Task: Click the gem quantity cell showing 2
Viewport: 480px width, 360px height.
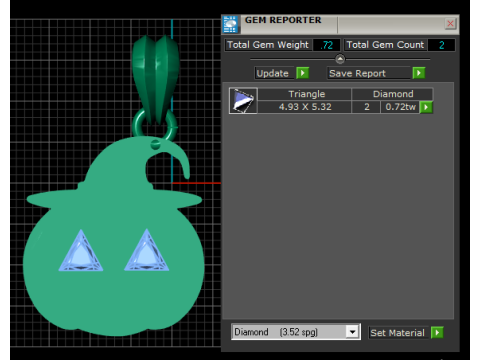Action: pyautogui.click(x=366, y=107)
